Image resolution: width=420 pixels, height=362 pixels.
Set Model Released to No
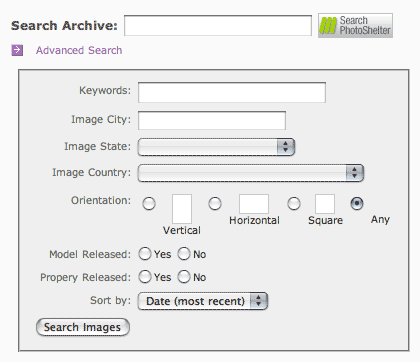184,254
